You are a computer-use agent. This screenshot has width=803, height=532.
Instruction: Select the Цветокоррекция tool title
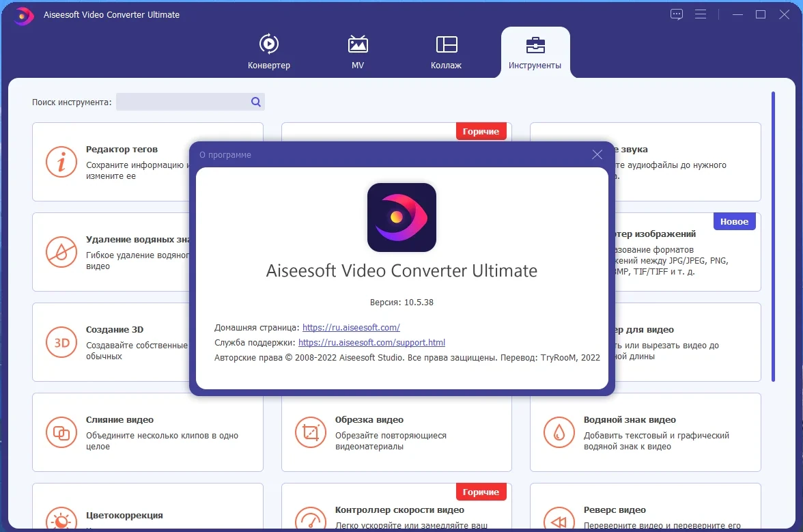124,515
